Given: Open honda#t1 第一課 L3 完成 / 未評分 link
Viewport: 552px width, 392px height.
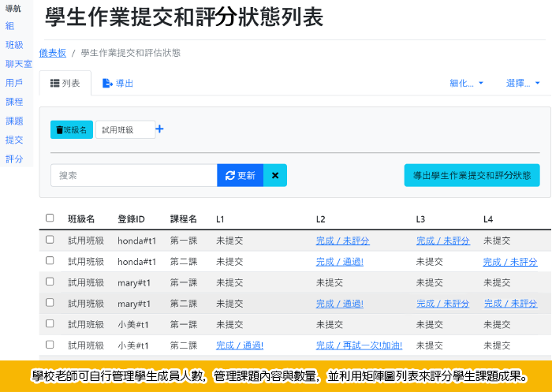Looking at the screenshot, I should [x=442, y=241].
